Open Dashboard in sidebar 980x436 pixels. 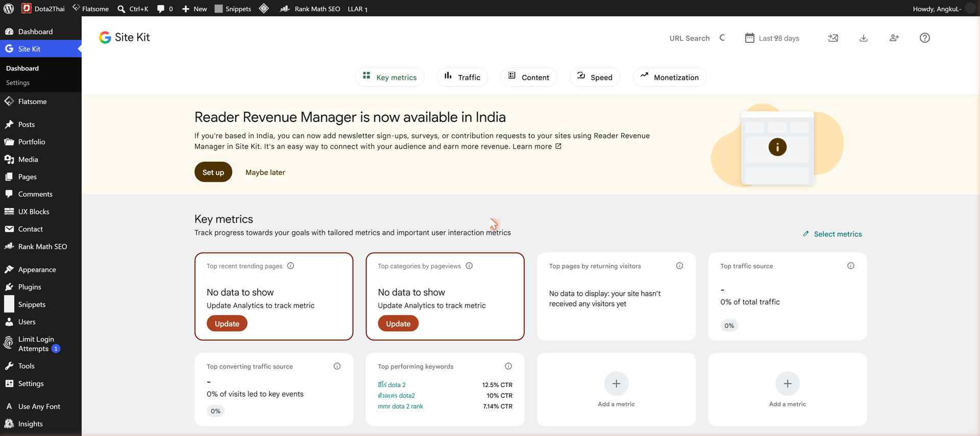pos(41,32)
